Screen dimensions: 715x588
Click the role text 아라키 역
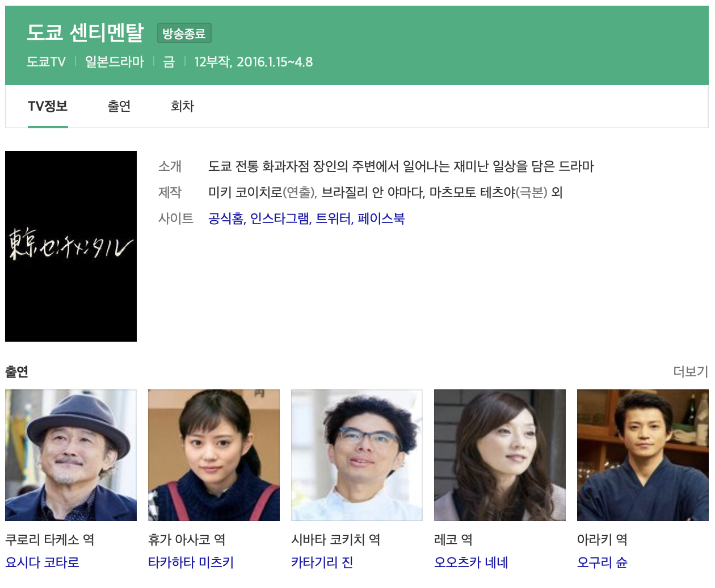602,540
